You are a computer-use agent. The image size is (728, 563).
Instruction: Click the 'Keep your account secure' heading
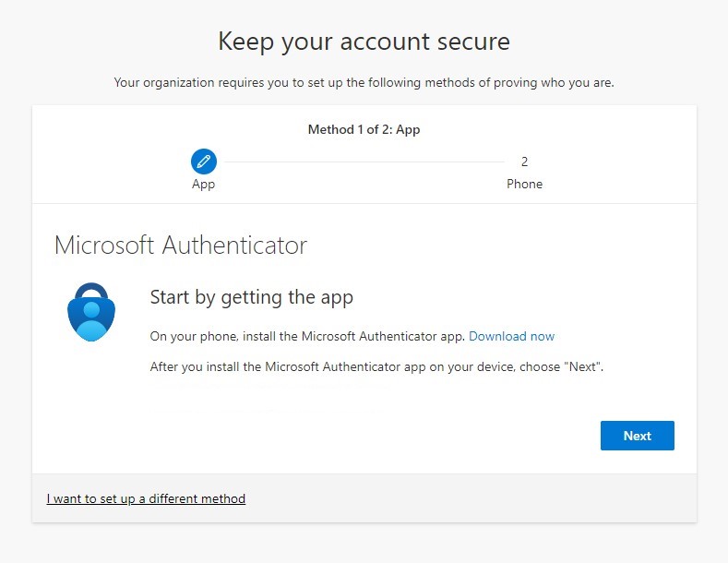pyautogui.click(x=364, y=42)
